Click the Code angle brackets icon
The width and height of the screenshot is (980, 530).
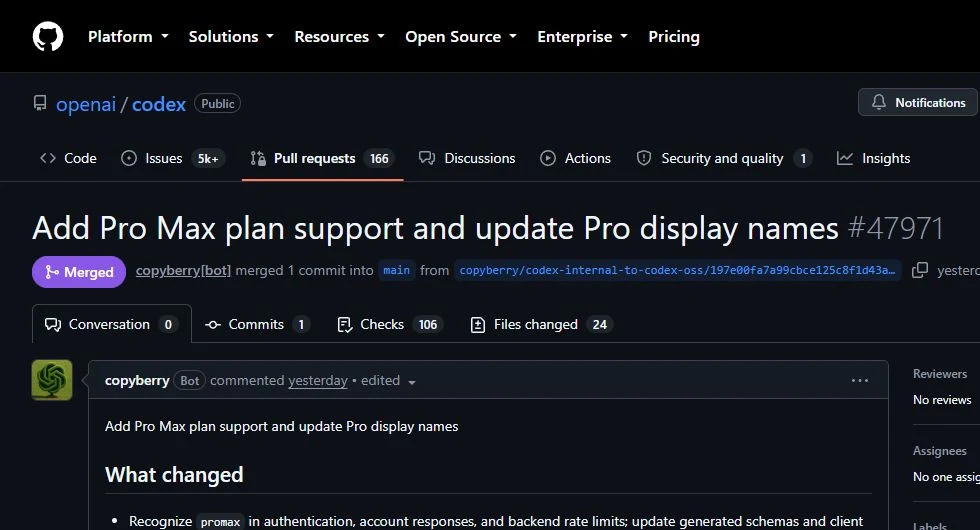click(48, 158)
